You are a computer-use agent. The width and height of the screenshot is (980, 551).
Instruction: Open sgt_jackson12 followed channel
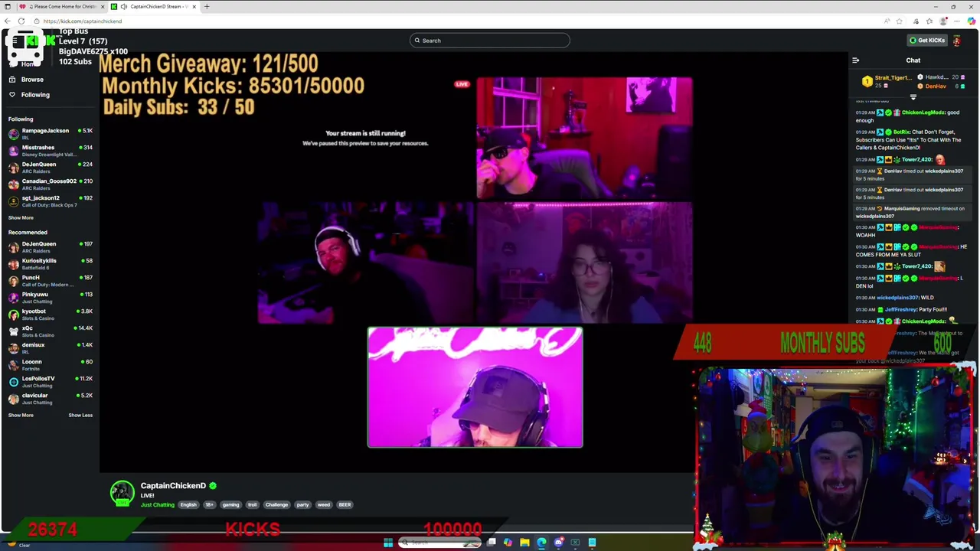(50, 201)
